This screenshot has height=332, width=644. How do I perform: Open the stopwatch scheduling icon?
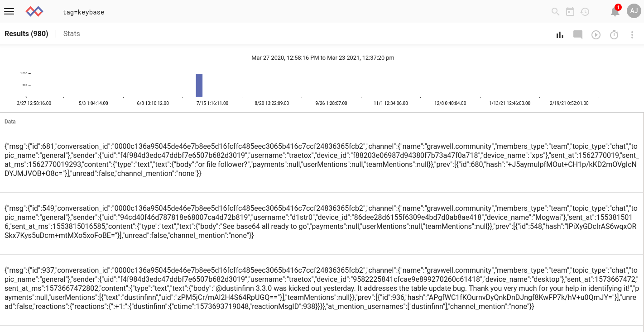point(614,34)
